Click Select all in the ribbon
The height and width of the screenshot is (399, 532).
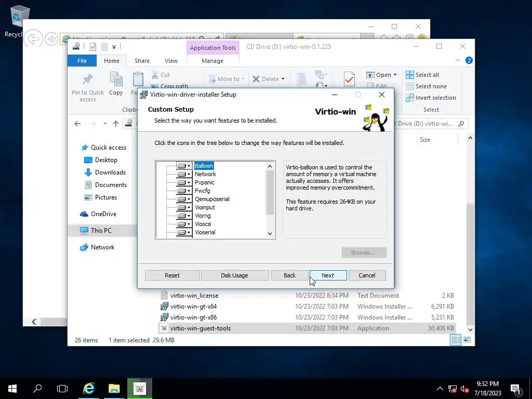coord(422,75)
